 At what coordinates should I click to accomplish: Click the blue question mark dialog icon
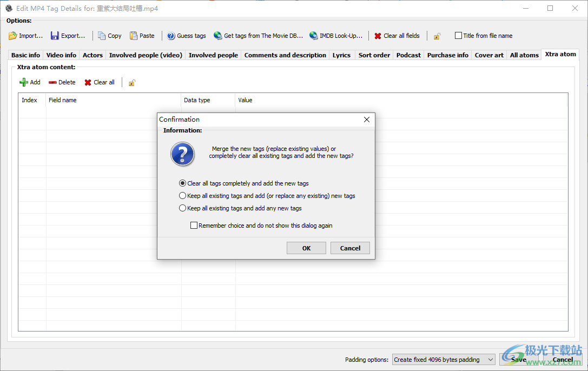183,154
